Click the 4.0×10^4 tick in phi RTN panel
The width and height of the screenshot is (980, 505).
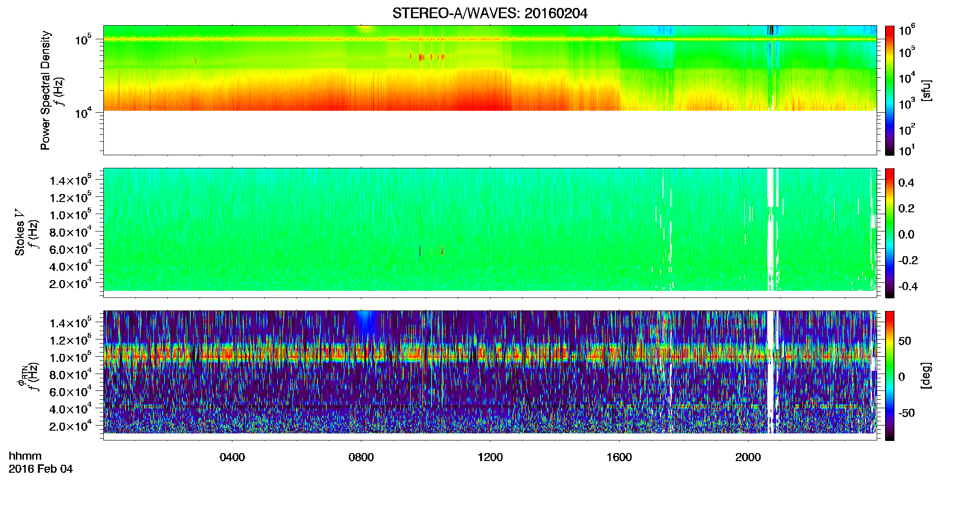pos(70,409)
